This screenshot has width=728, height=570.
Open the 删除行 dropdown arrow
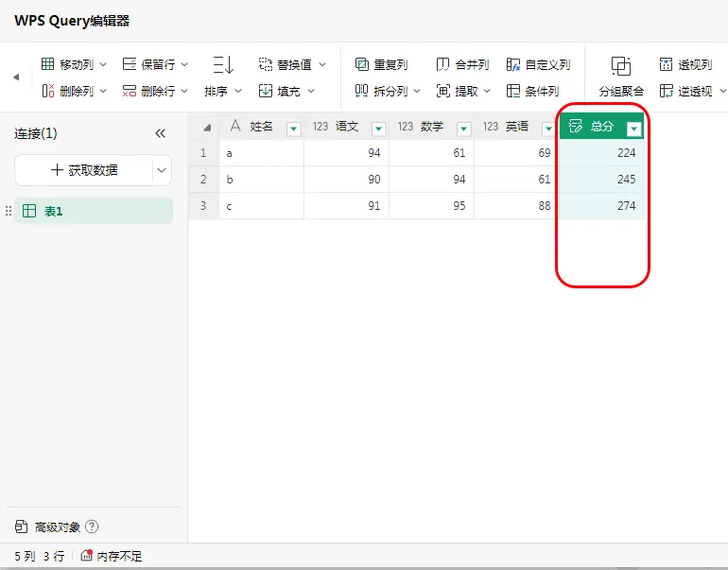[x=184, y=92]
